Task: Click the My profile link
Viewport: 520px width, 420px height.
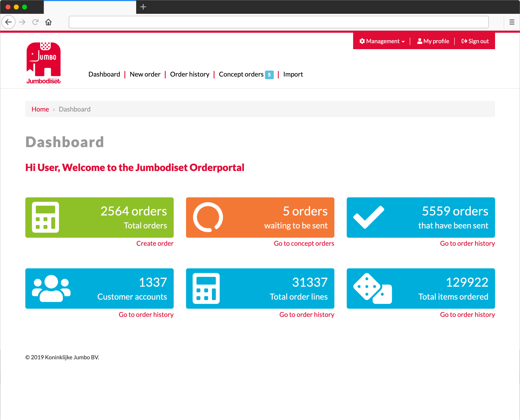Action: [433, 41]
